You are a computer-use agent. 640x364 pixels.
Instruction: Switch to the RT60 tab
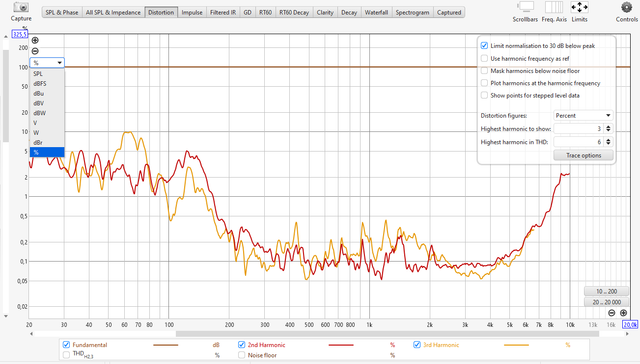coord(265,12)
